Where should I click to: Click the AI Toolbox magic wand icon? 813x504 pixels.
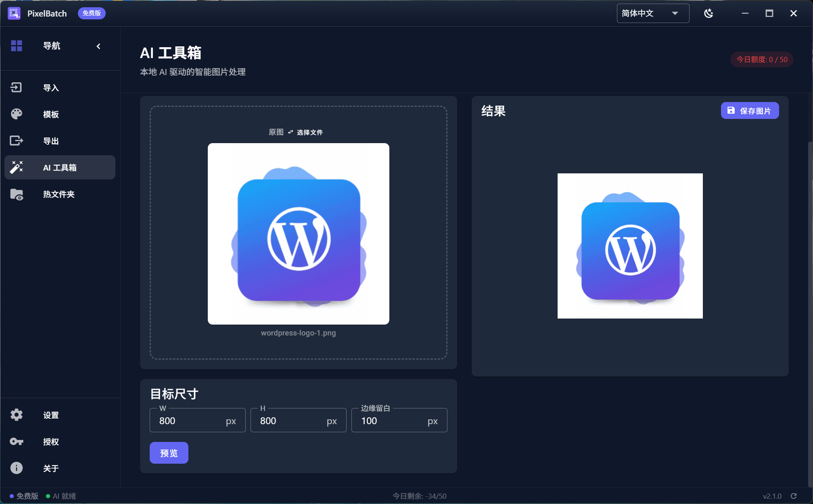17,167
